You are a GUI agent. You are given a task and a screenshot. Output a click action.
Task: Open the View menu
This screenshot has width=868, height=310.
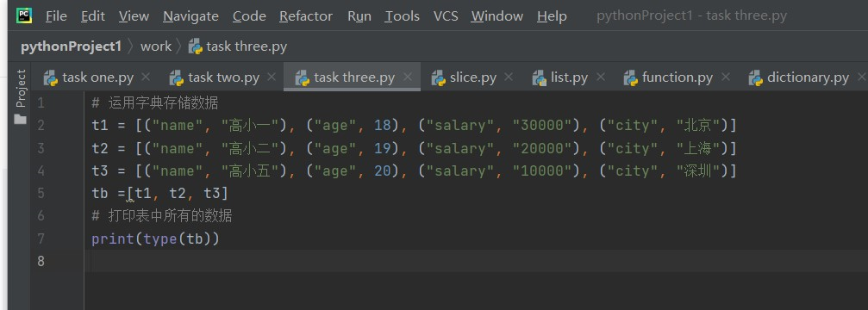click(134, 16)
